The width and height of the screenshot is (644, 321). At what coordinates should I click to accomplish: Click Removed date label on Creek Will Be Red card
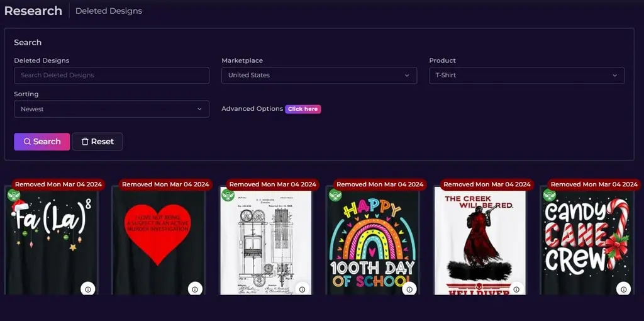pyautogui.click(x=487, y=184)
